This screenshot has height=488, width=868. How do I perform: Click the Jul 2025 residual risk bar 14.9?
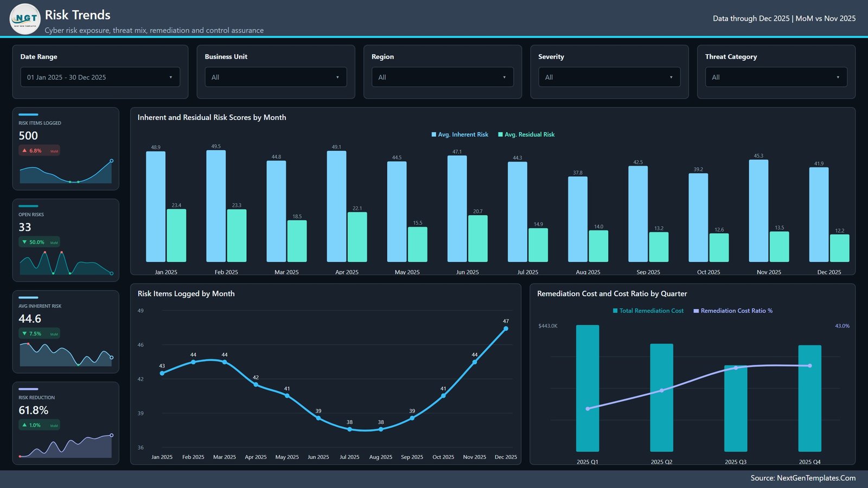coord(538,245)
